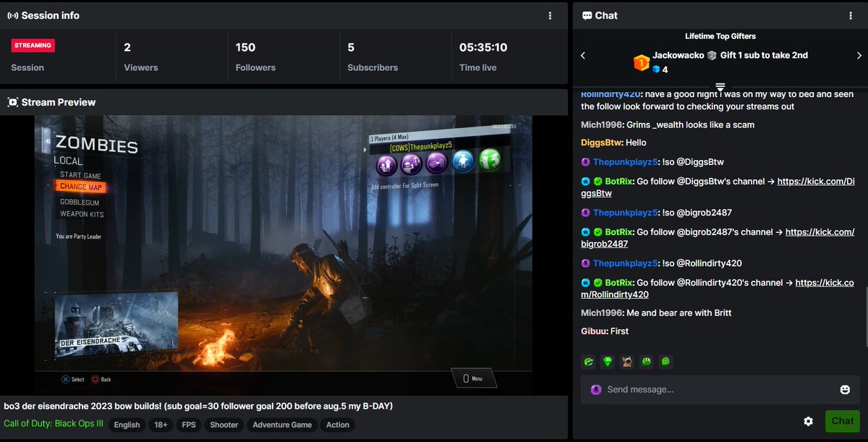This screenshot has height=442, width=868.
Task: Click the blue gift cube icon near 4
Action: point(656,69)
